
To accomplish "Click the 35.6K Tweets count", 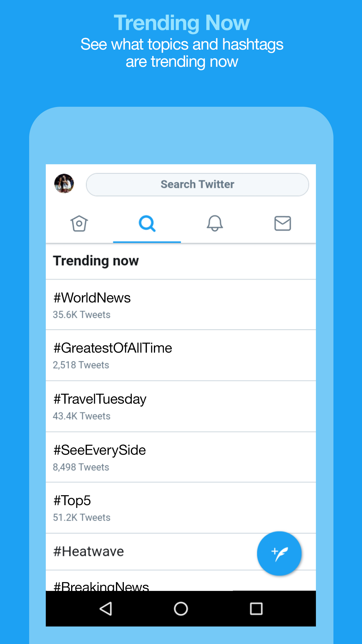I will (x=82, y=315).
